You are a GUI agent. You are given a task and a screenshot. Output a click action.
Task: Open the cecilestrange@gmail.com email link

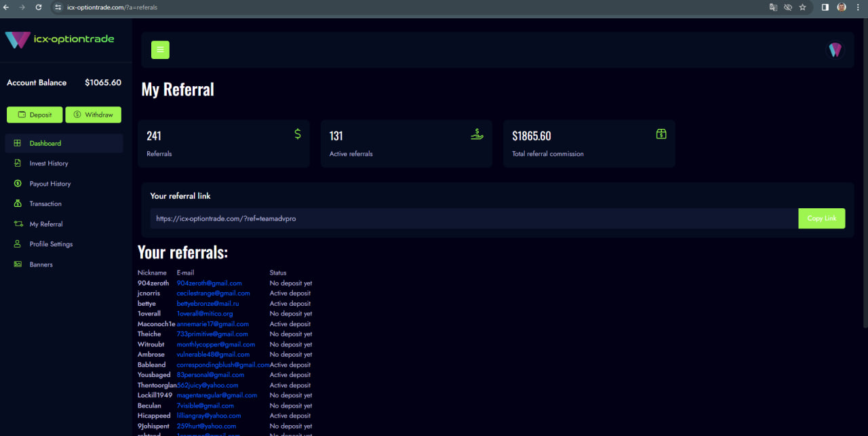coord(213,294)
